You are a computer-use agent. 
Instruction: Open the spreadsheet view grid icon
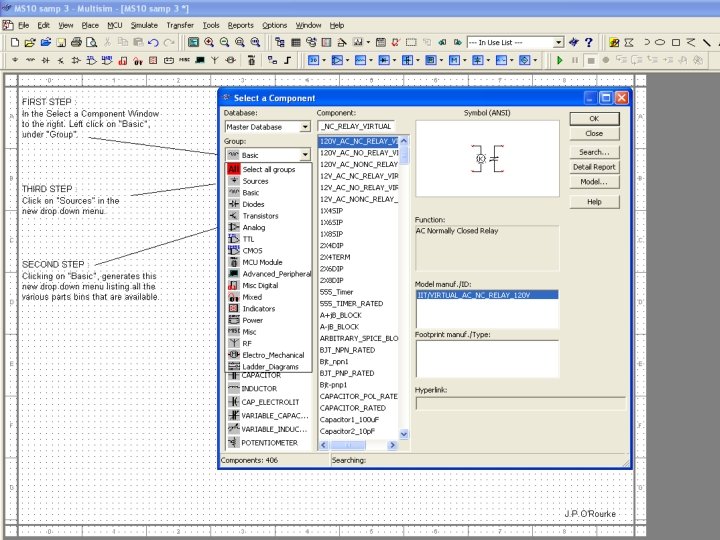click(296, 43)
